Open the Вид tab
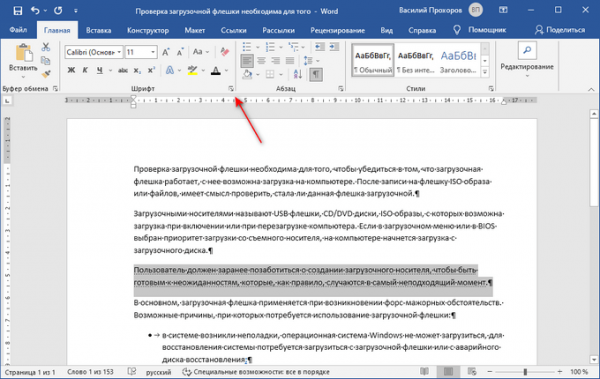The image size is (600, 379). pos(386,30)
